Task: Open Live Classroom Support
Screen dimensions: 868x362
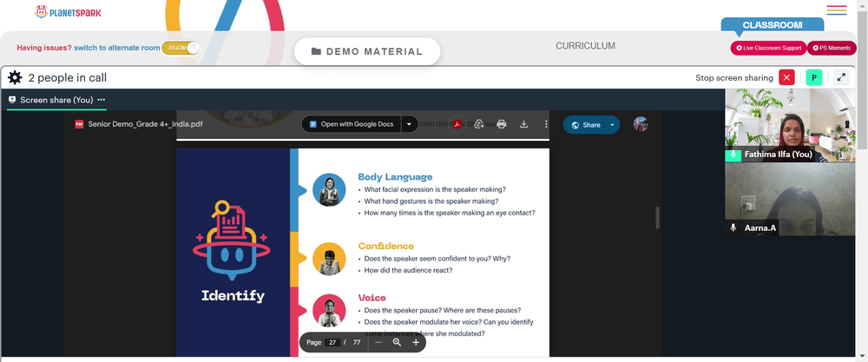Action: click(768, 48)
